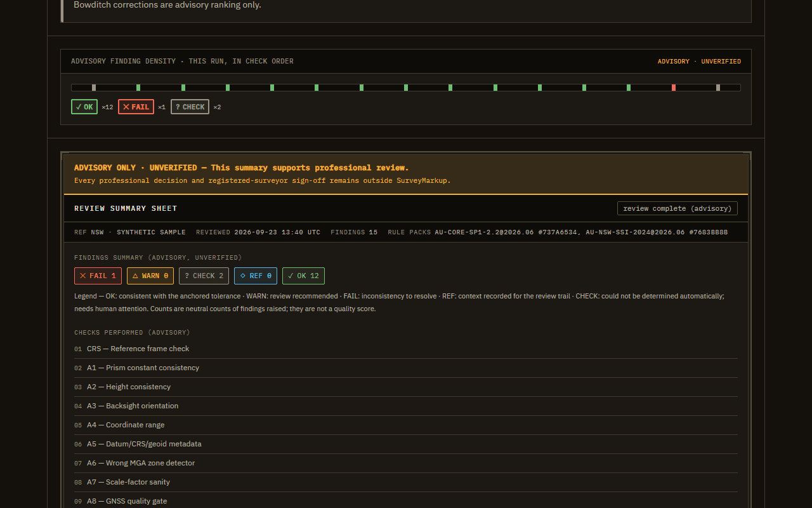This screenshot has height=508, width=812.
Task: Open check 06 A5 — Datum/CRS/geoid metadata
Action: tap(406, 444)
